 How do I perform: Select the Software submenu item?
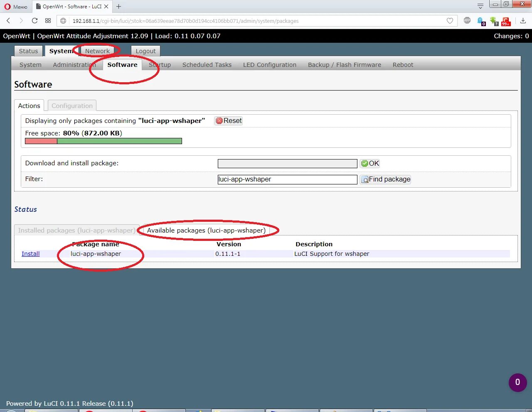pos(122,65)
